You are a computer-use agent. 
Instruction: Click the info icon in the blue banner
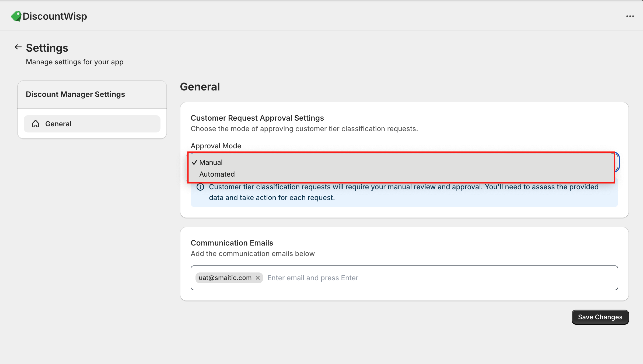[200, 187]
